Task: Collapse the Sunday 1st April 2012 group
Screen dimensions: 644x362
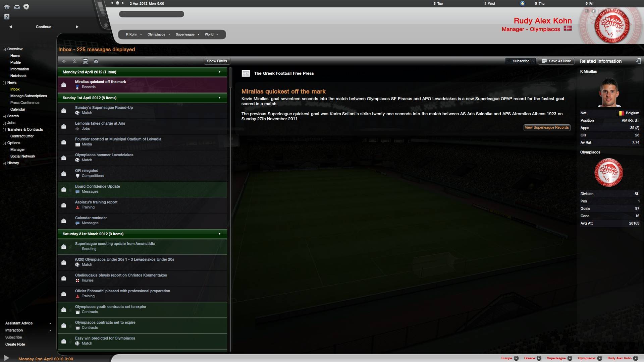Action: tap(220, 98)
